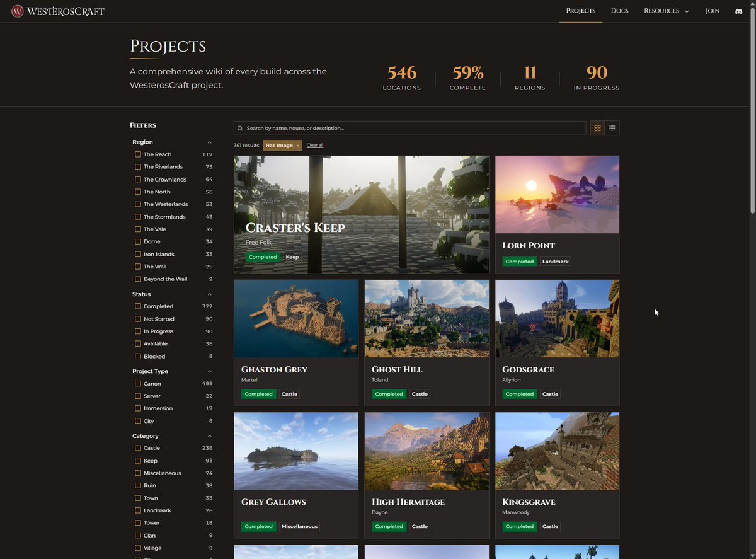The image size is (756, 559).
Task: Check the Canon project type
Action: tap(138, 384)
